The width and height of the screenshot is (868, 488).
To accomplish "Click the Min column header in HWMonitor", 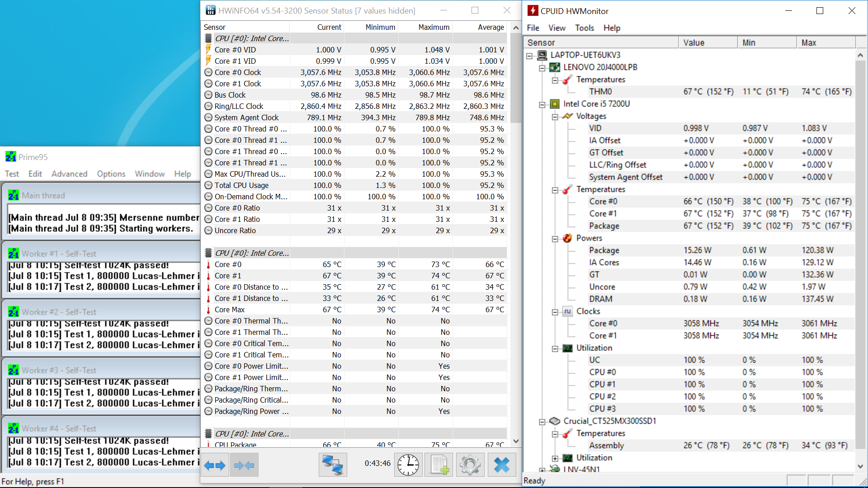I will point(767,42).
